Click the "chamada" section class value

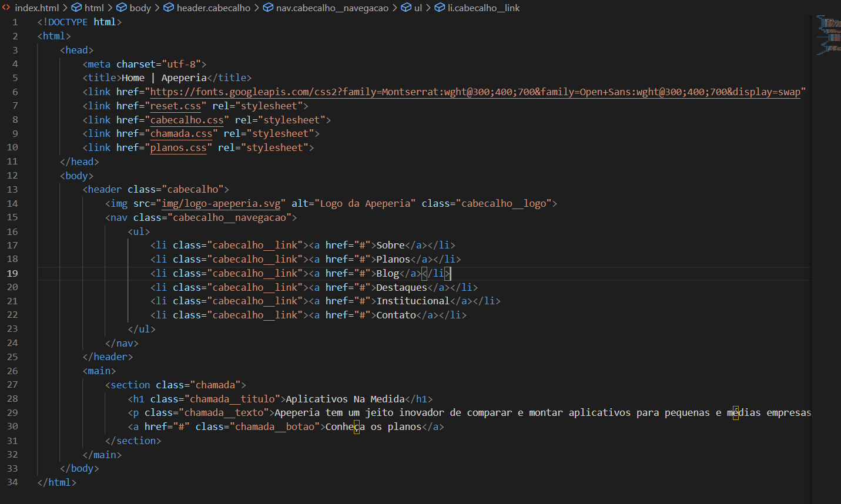pos(215,385)
